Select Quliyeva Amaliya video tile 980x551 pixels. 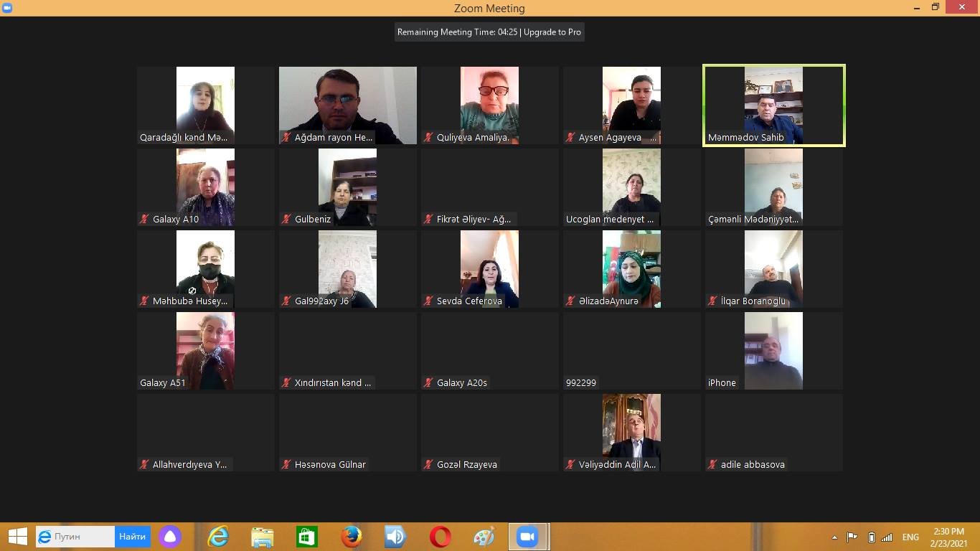[490, 105]
